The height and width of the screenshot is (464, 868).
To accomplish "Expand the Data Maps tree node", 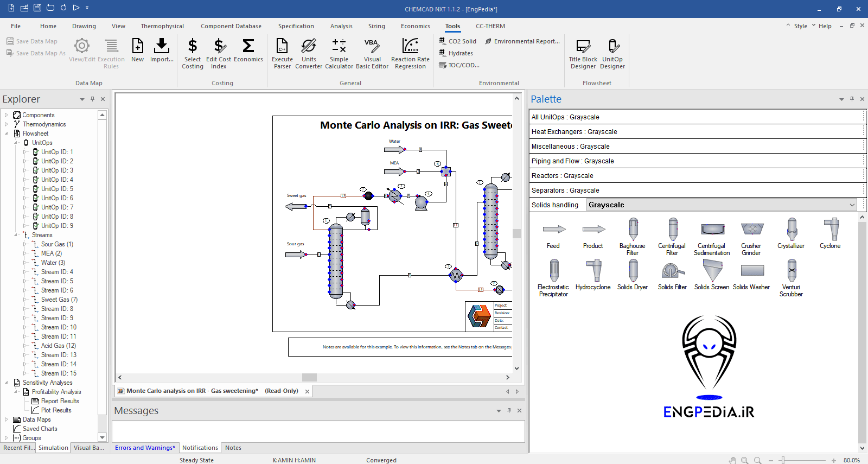I will [7, 419].
